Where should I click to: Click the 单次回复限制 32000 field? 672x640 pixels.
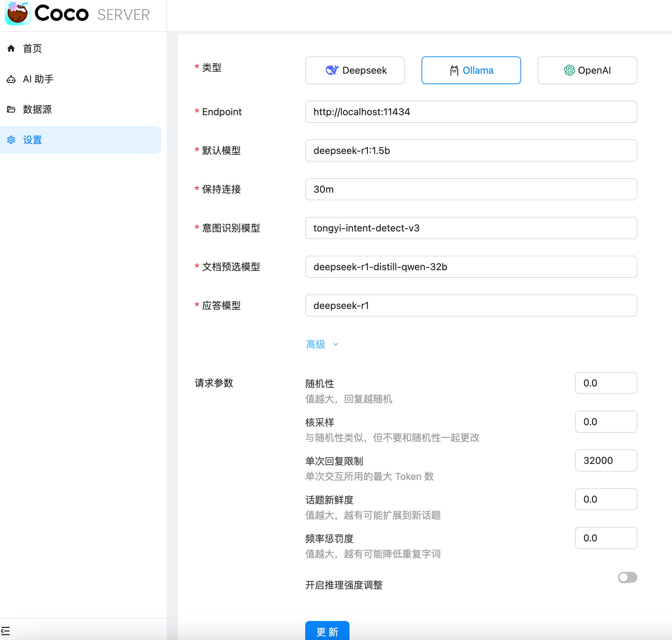(606, 460)
